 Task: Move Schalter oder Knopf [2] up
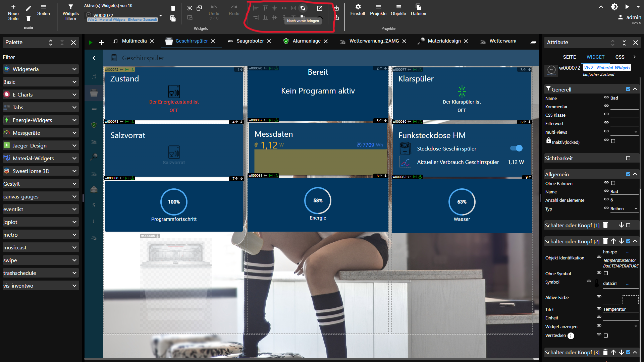coord(613,241)
